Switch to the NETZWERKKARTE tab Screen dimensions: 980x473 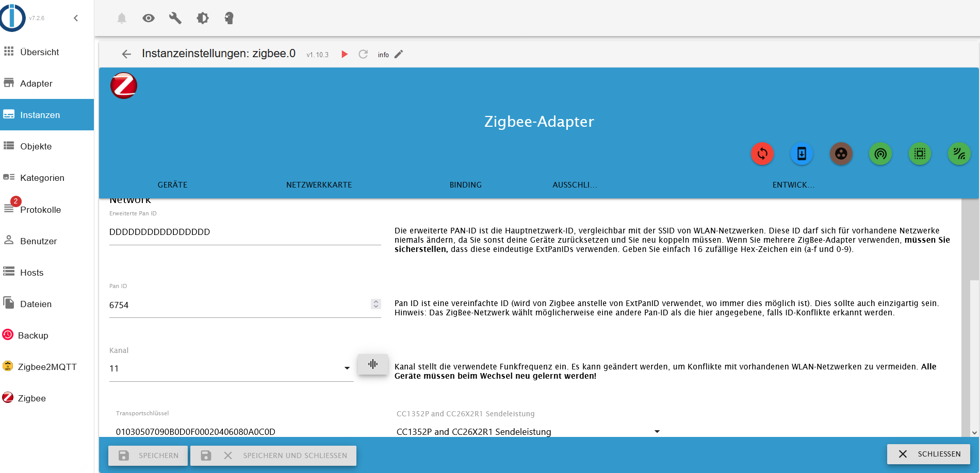tap(319, 184)
